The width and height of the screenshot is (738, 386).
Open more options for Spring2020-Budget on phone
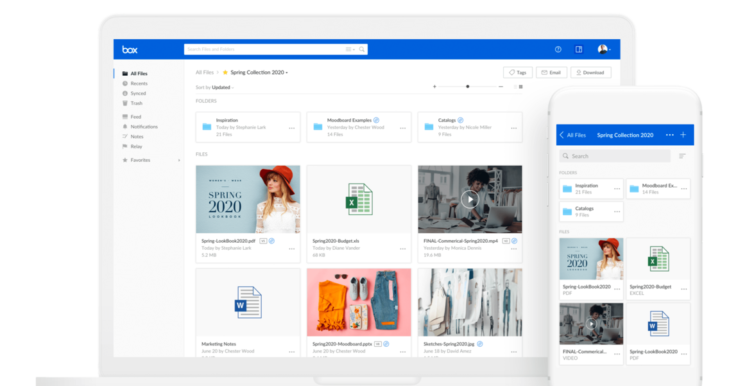pyautogui.click(x=684, y=289)
